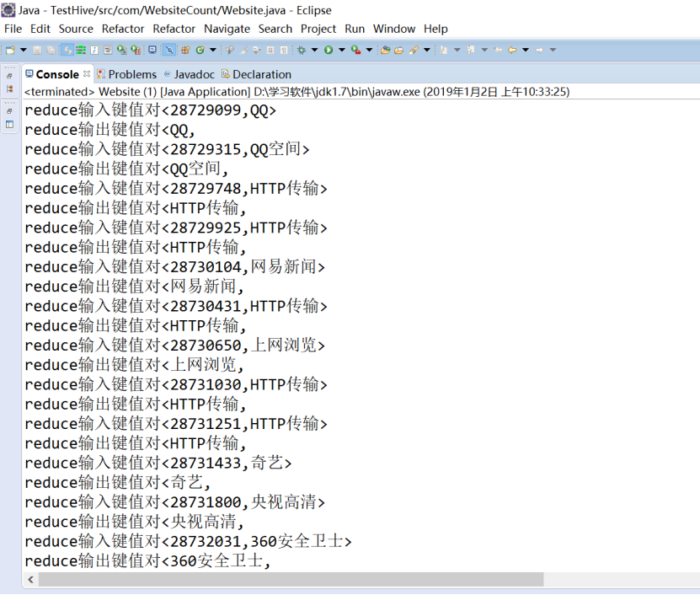700x595 pixels.
Task: Click the grayed feather-shaped toolbar icon
Action: tap(243, 50)
